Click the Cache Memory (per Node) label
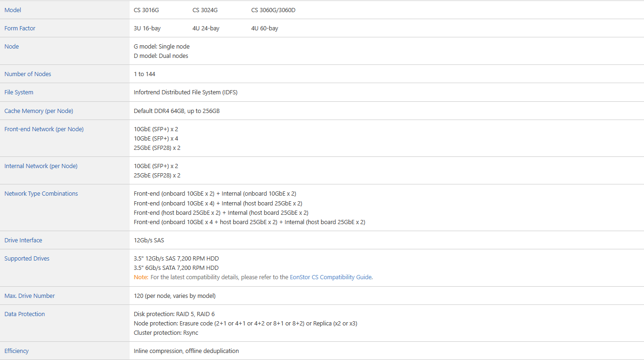This screenshot has height=360, width=644. 39,111
